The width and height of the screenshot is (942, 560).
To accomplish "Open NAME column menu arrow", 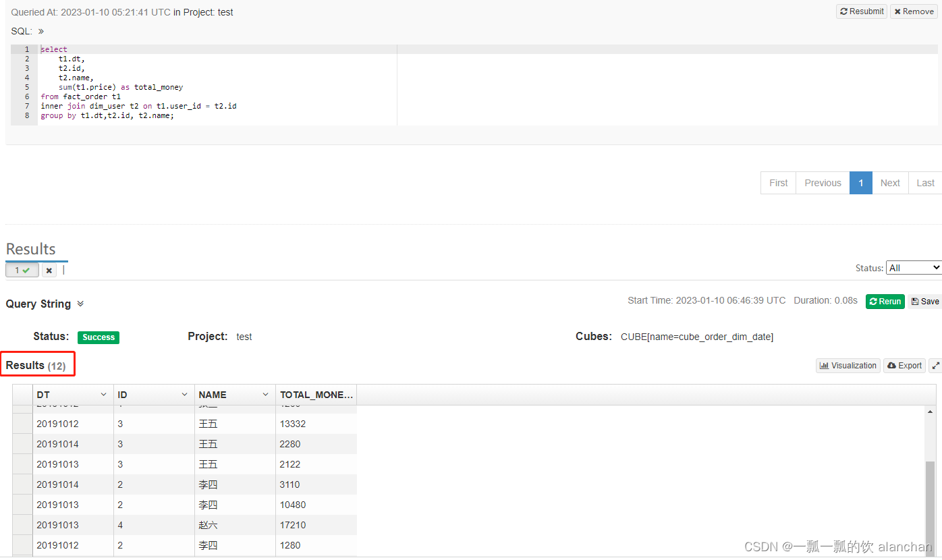I will pos(265,395).
